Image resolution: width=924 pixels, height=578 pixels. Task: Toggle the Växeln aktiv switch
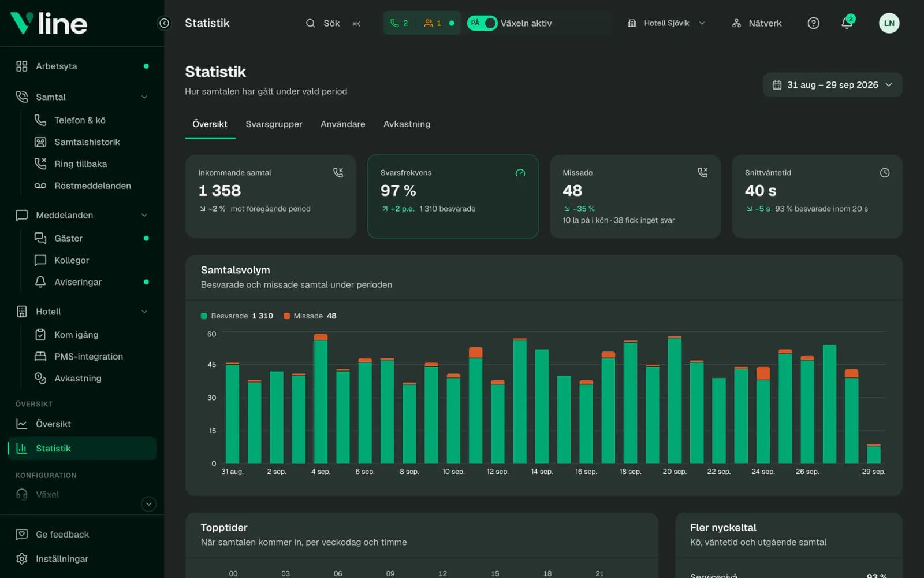click(482, 23)
